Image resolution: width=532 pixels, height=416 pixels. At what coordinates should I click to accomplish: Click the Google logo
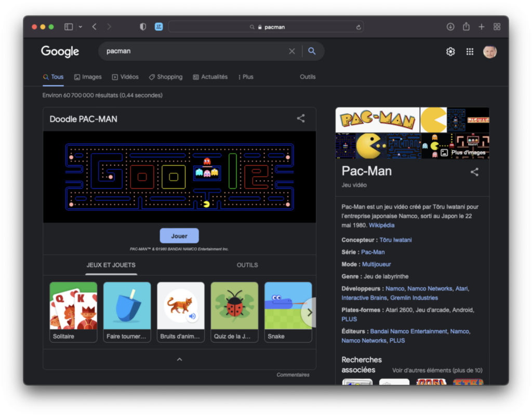(60, 51)
